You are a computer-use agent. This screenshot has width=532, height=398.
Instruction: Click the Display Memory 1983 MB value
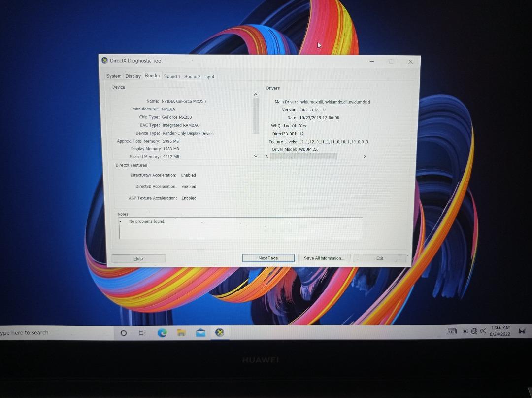click(x=171, y=149)
